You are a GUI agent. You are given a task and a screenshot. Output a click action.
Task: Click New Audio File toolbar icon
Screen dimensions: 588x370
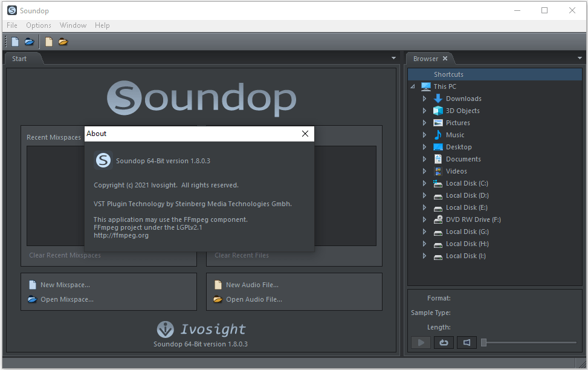(49, 42)
